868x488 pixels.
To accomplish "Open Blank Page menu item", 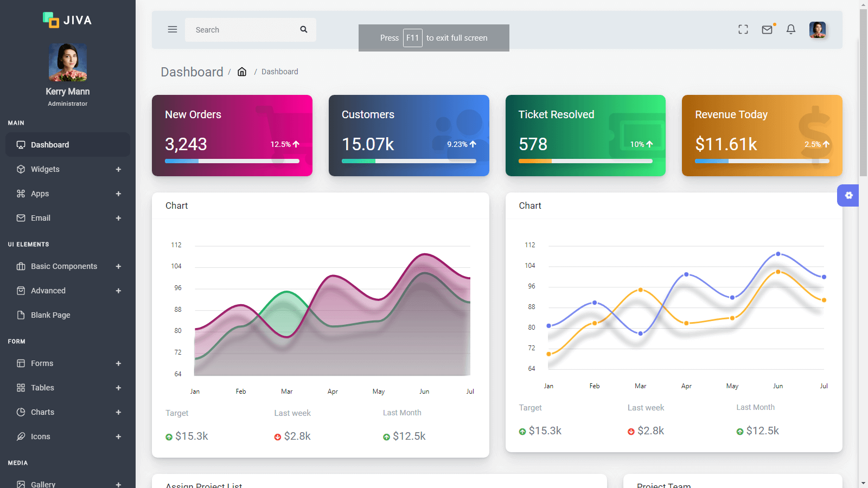I will (x=68, y=315).
